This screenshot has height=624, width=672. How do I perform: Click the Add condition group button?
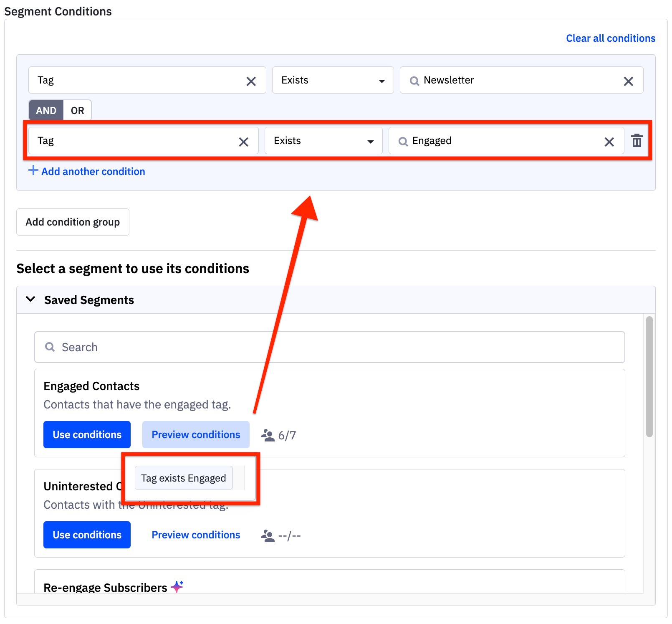click(x=73, y=222)
